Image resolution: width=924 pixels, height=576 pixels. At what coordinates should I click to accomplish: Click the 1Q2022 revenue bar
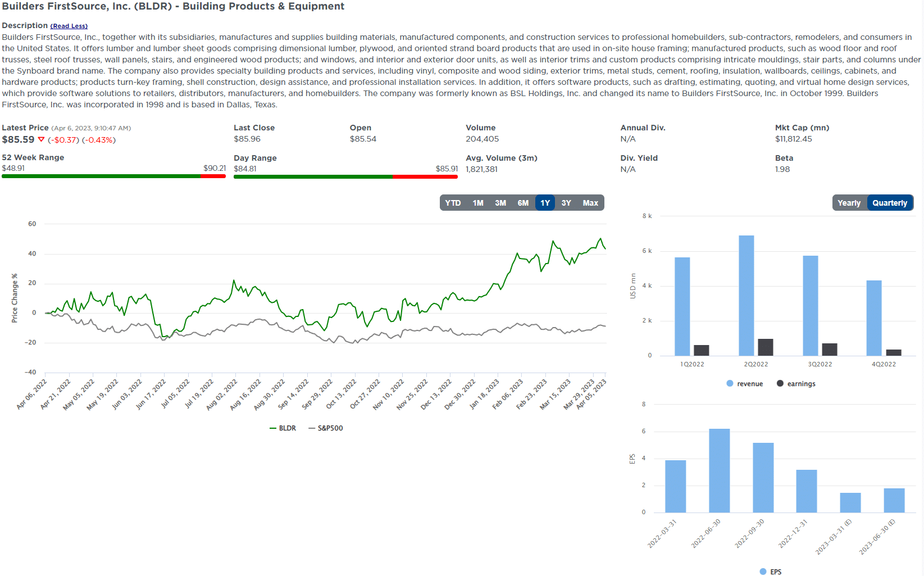(682, 306)
